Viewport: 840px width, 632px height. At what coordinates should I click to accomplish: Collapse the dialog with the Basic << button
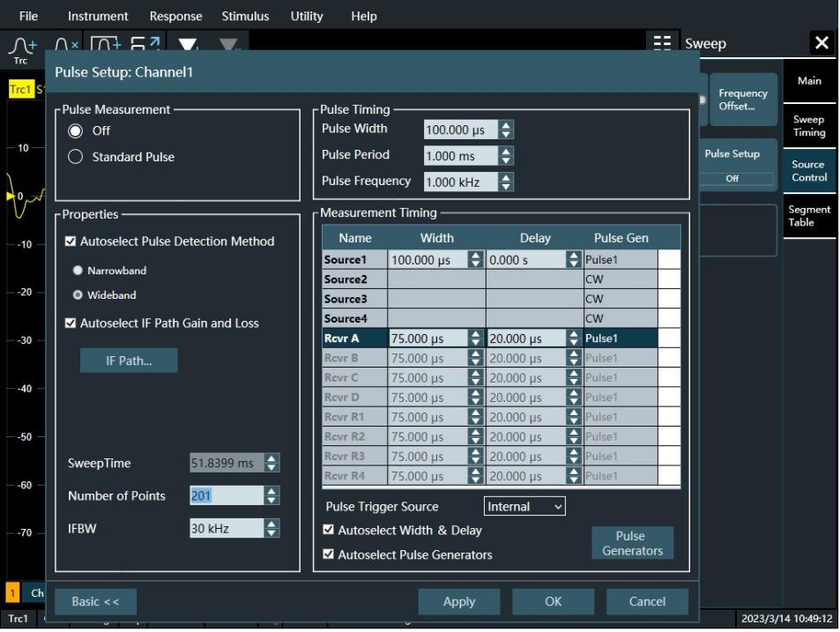[x=95, y=601]
